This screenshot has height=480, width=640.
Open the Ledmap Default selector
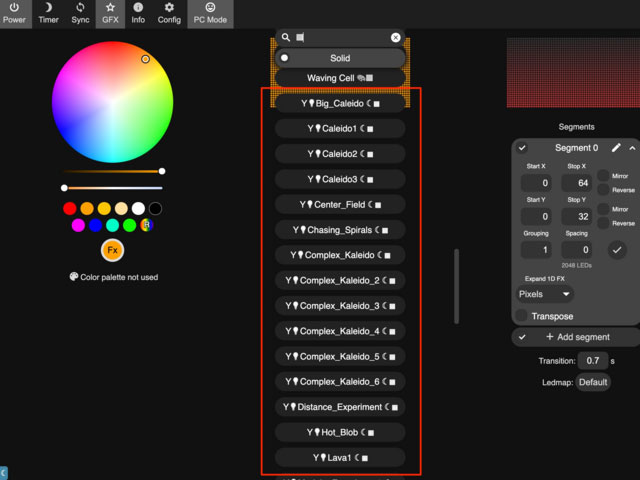coord(592,382)
